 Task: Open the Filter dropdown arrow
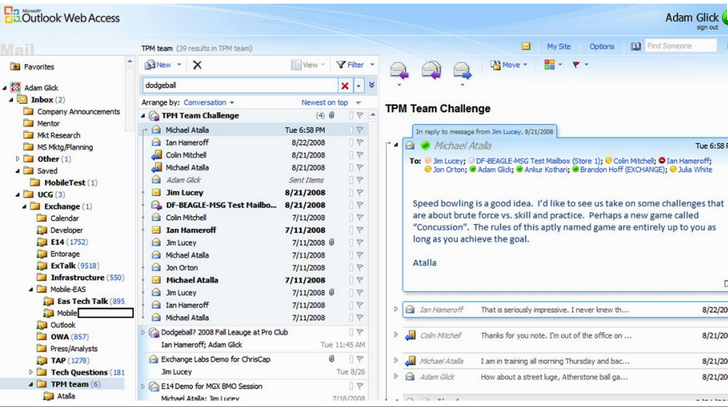(x=372, y=65)
